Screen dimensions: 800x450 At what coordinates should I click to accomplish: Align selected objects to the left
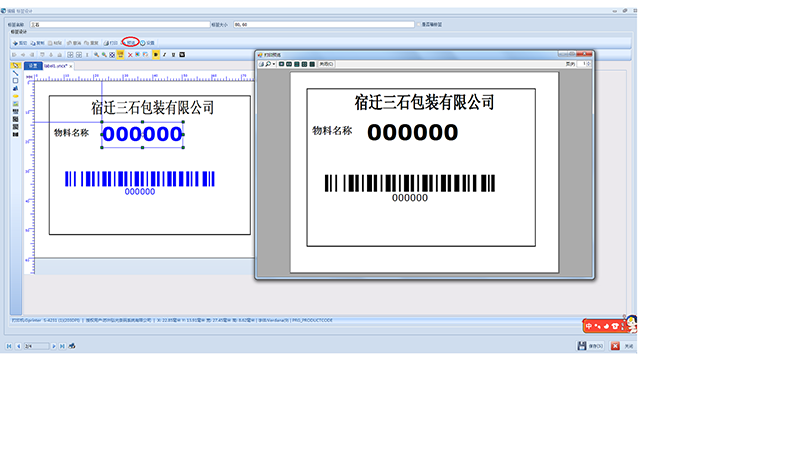[x=14, y=55]
